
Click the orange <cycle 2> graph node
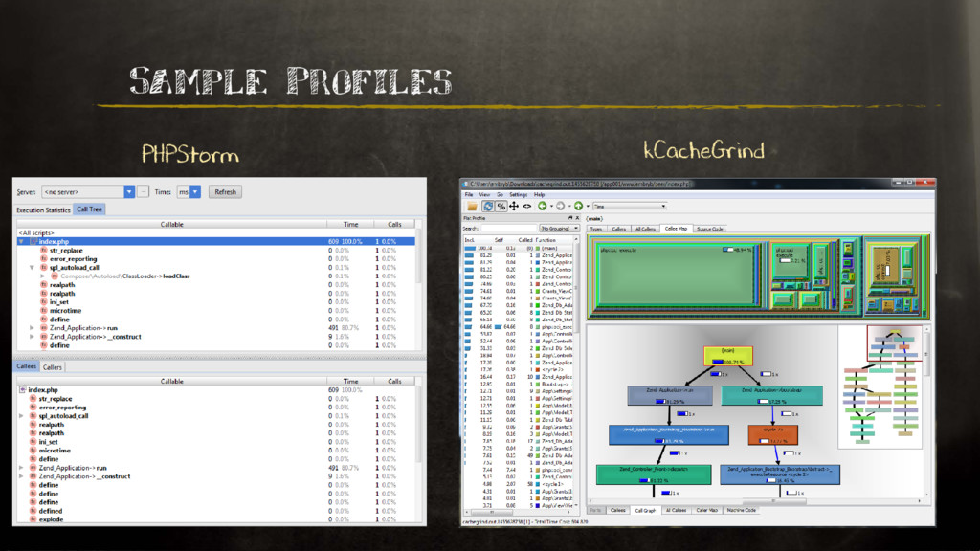(x=773, y=435)
